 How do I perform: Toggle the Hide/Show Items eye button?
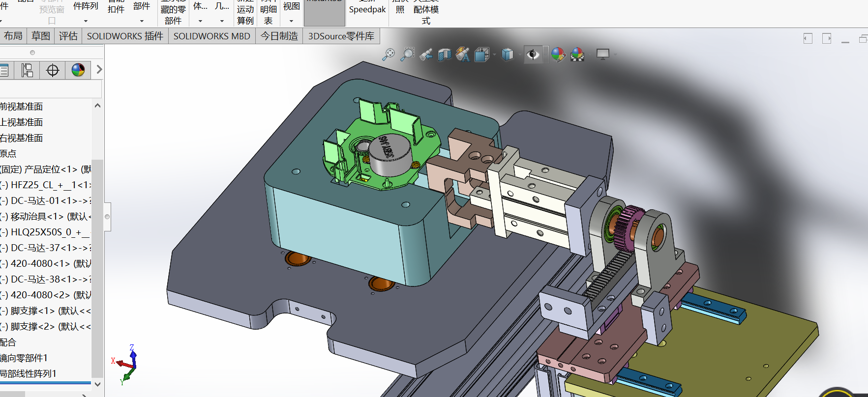tap(533, 54)
